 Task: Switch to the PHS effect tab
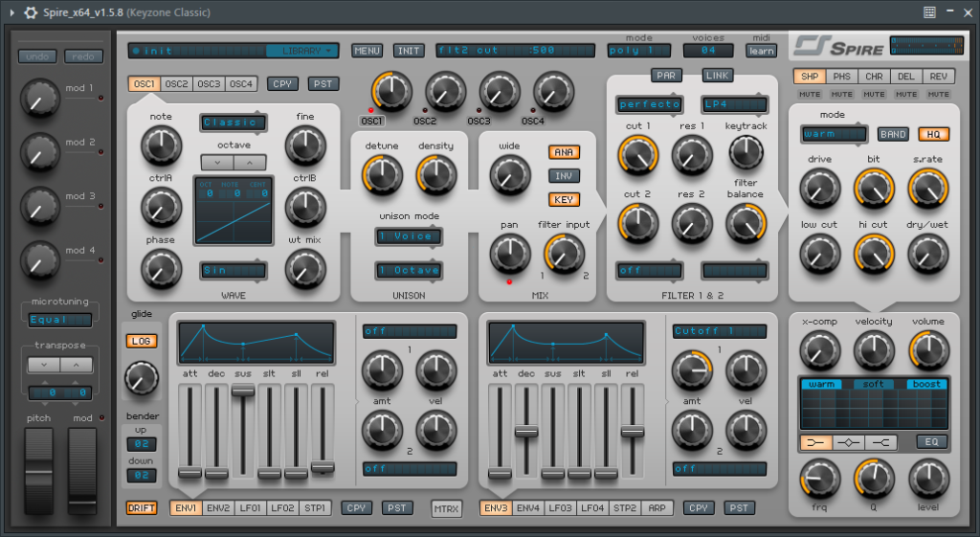tap(841, 77)
